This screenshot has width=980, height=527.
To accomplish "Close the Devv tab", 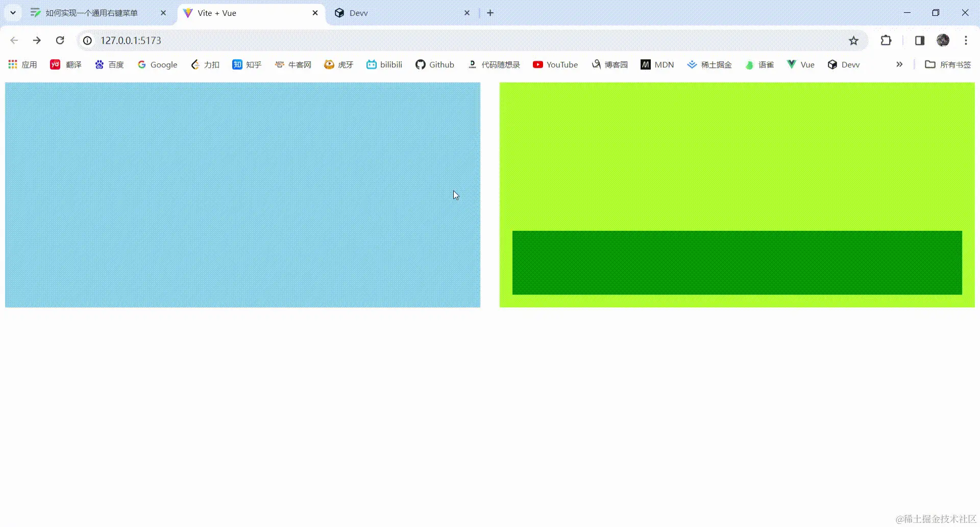I will point(467,13).
